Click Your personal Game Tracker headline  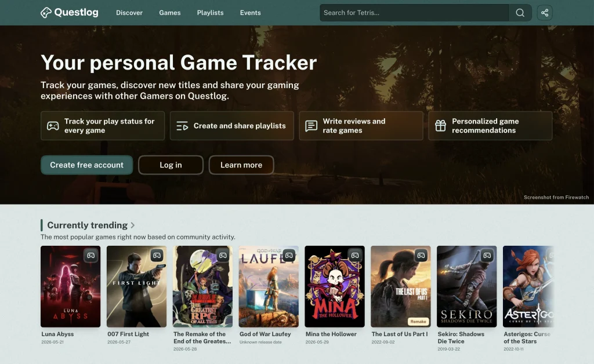179,63
